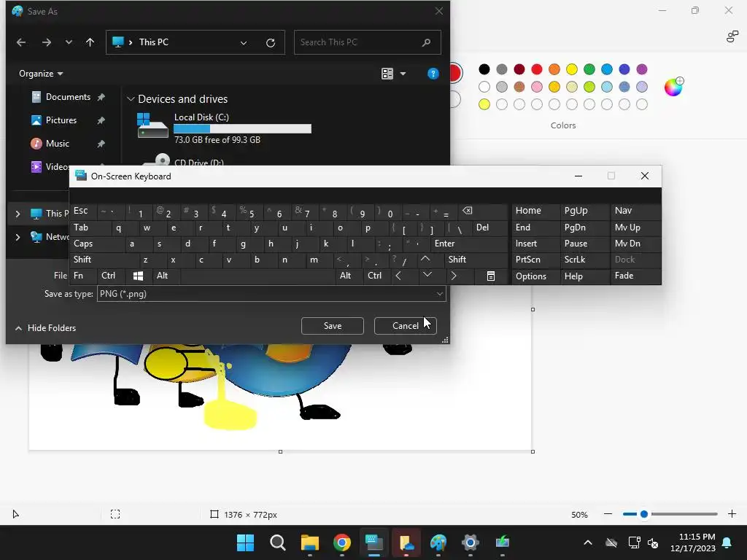The image size is (747, 560).
Task: Click the Paint zoom slider handle
Action: click(644, 514)
